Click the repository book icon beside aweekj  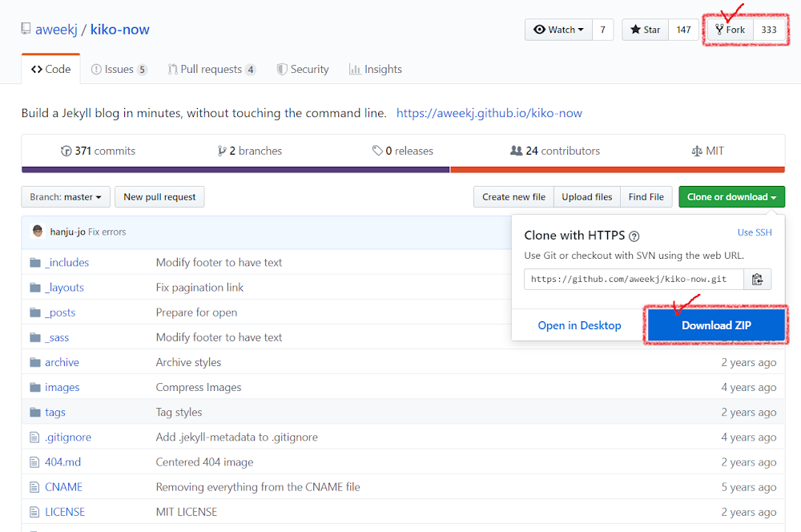coord(26,29)
